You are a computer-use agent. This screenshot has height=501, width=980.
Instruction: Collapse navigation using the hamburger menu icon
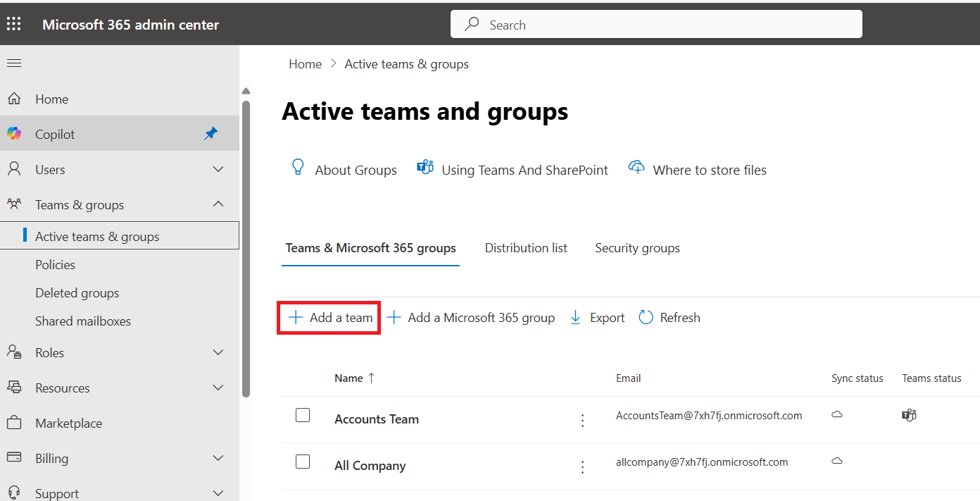coord(14,63)
